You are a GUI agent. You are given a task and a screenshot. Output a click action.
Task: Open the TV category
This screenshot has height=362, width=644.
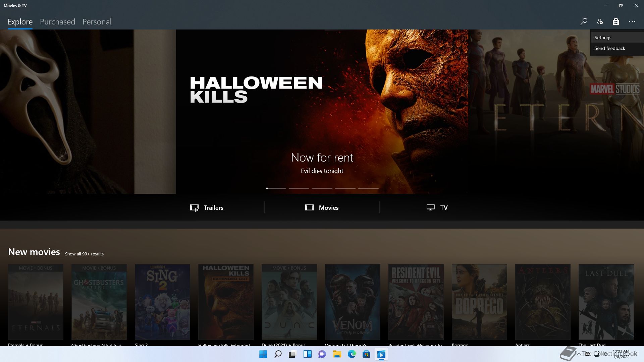click(x=437, y=207)
